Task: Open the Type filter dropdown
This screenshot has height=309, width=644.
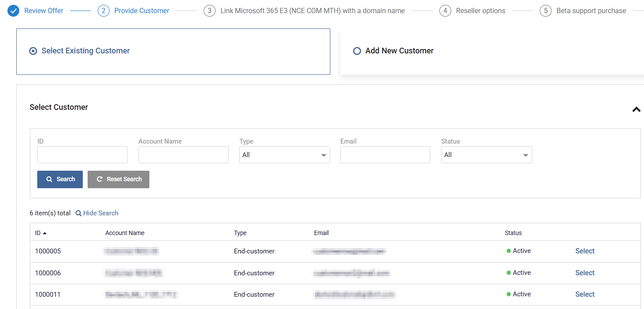Action: coord(284,155)
